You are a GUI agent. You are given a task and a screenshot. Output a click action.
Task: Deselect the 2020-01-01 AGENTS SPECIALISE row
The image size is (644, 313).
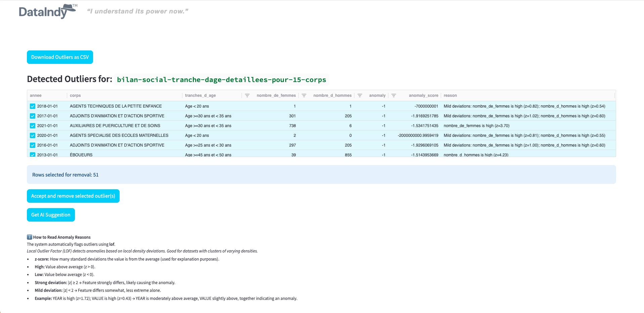[x=32, y=135]
